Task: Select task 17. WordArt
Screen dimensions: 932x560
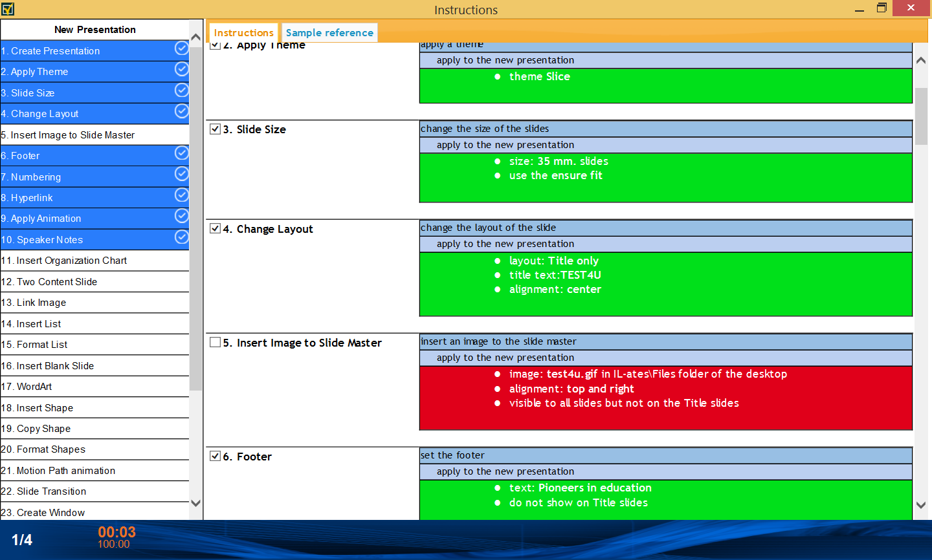Action: (94, 386)
